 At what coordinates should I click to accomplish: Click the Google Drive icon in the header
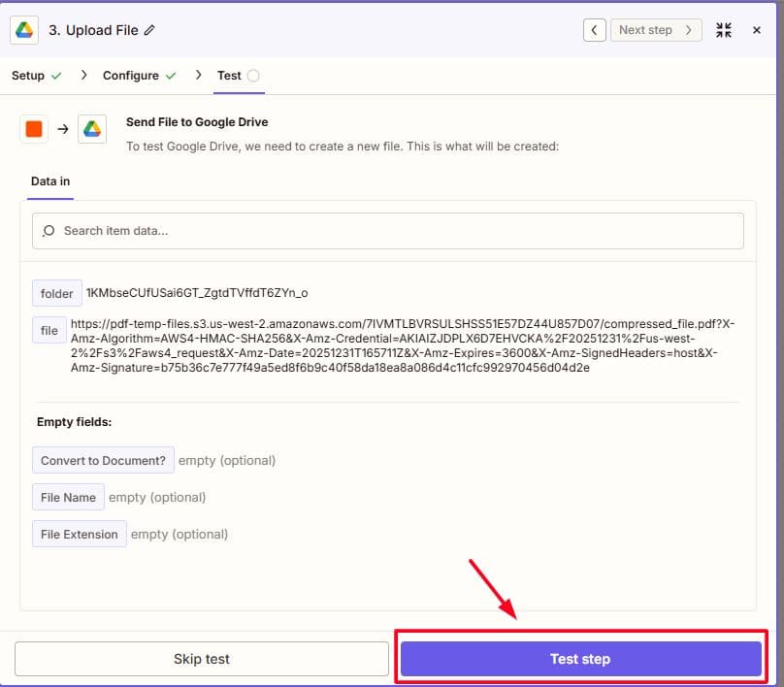pyautogui.click(x=24, y=30)
